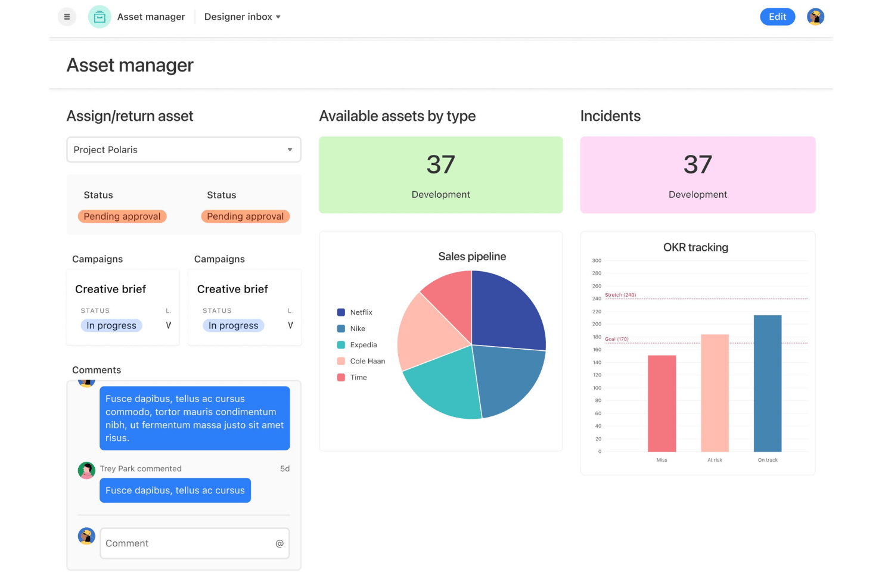Click the Netflix legend color swatch

(341, 312)
